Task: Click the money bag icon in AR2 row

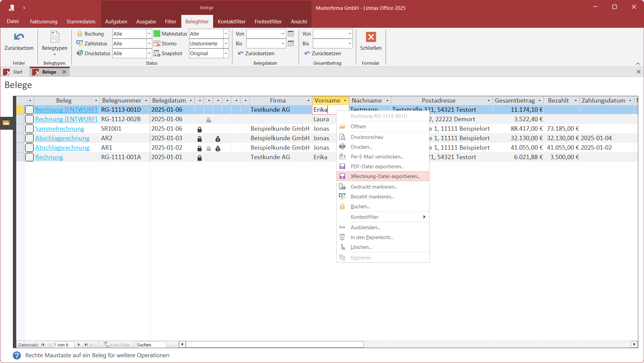Action: pos(218,139)
